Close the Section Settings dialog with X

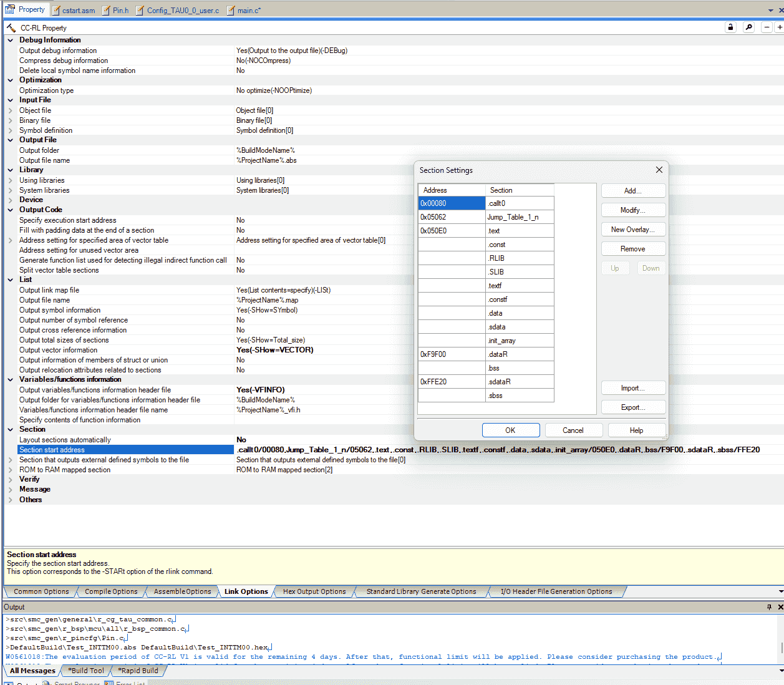[659, 170]
